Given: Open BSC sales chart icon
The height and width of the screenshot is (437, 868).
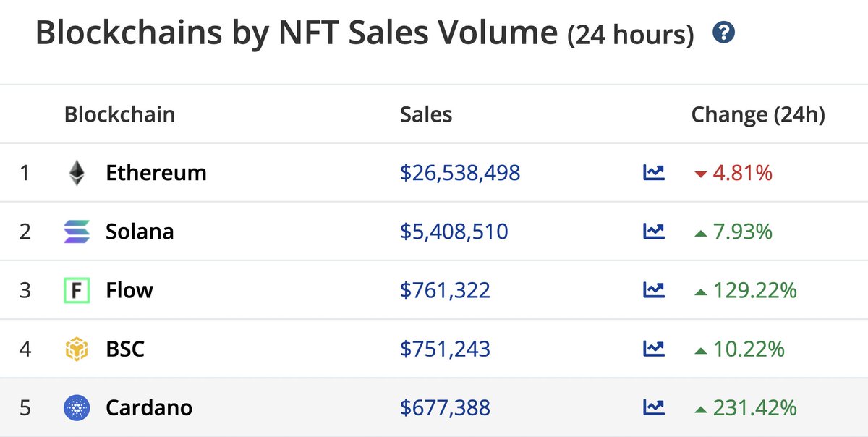Looking at the screenshot, I should 653,349.
